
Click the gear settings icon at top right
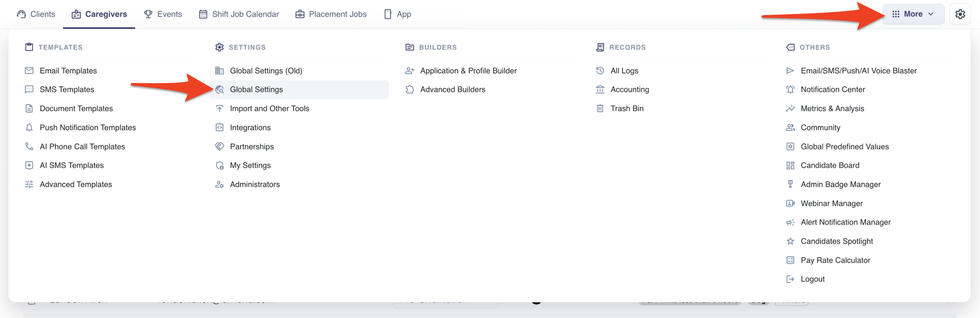tap(960, 14)
